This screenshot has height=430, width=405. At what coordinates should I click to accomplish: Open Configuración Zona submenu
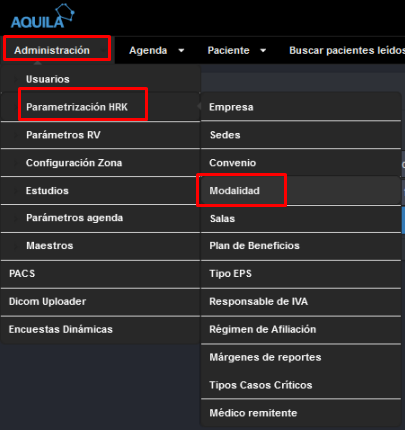pos(100,163)
